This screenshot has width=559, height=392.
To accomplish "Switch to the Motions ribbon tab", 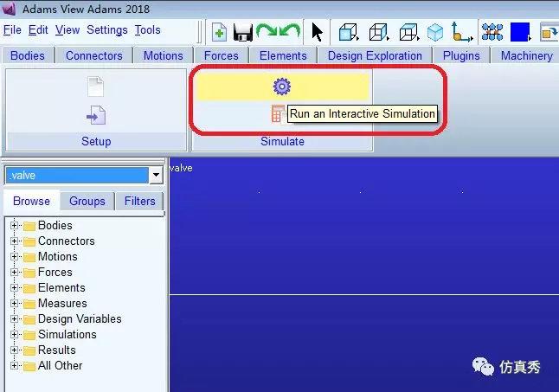I will 164,55.
